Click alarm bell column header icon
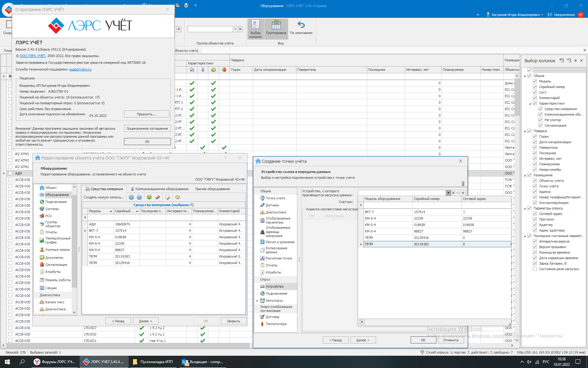Screen dimensions: 588x368 224,70
